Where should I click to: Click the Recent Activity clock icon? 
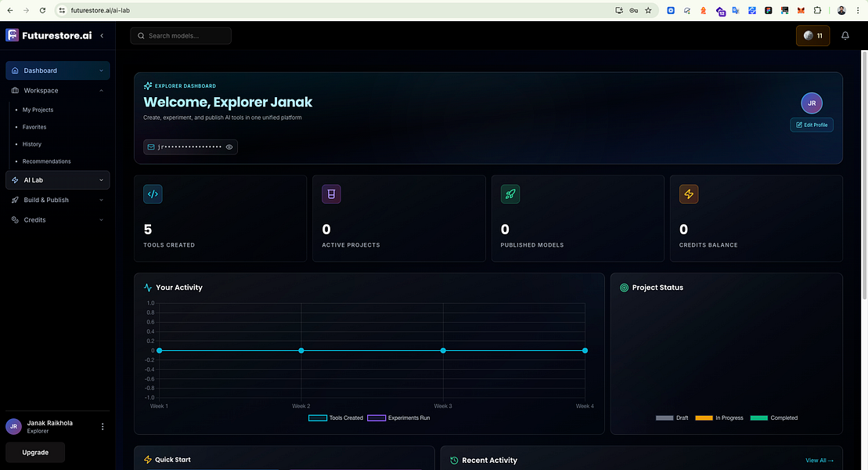coord(454,460)
